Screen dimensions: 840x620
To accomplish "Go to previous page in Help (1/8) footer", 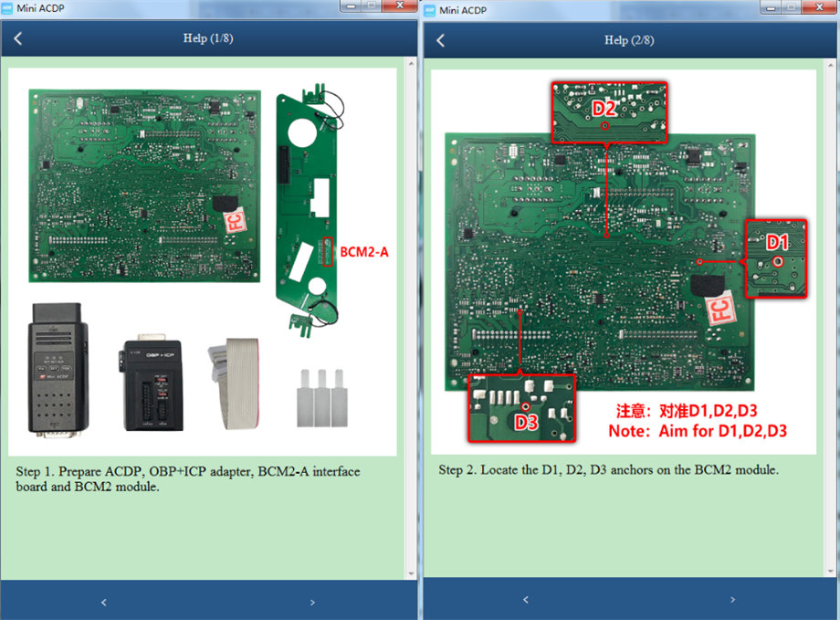I will tap(104, 603).
